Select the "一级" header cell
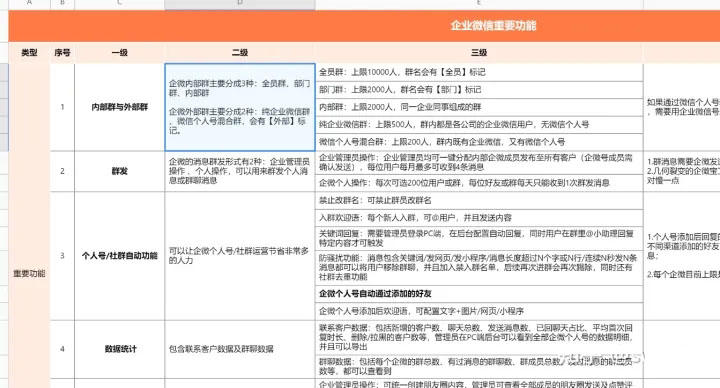This screenshot has width=720, height=388. point(119,53)
